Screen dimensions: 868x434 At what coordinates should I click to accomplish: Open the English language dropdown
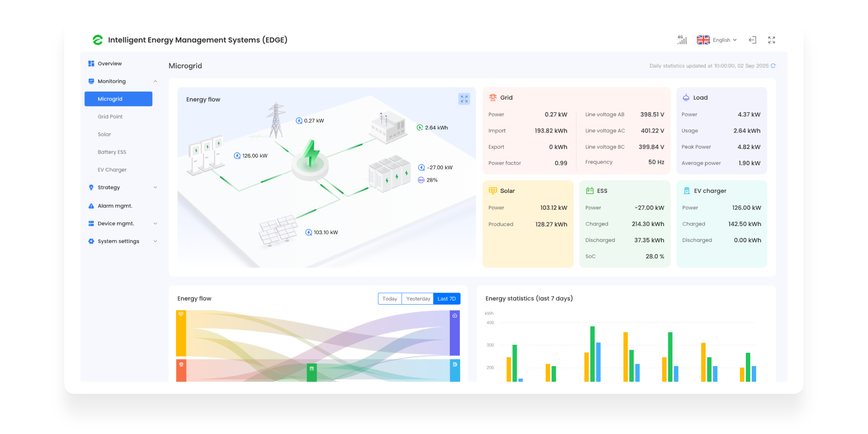[x=717, y=40]
